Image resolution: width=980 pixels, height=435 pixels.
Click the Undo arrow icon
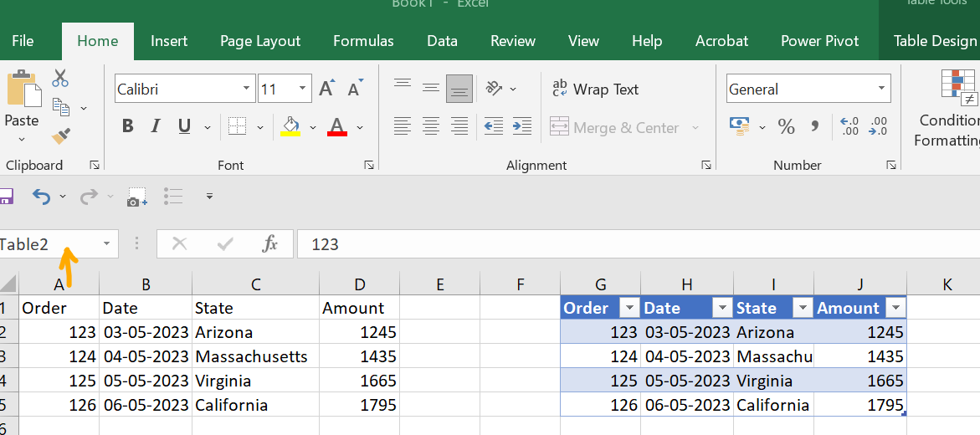point(41,197)
